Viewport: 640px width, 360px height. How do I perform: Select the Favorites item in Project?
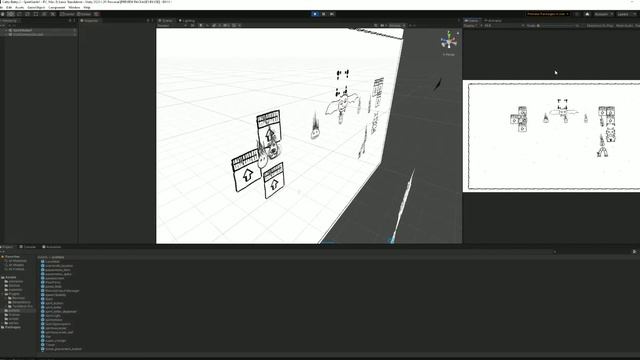(x=12, y=257)
